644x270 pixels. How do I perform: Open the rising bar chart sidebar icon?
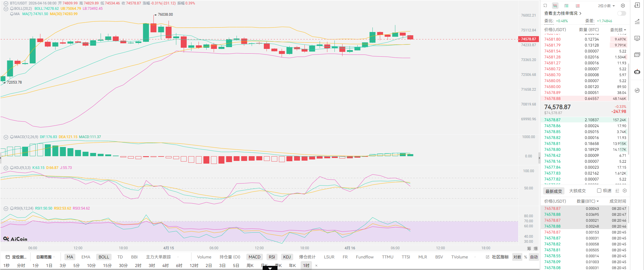637,22
